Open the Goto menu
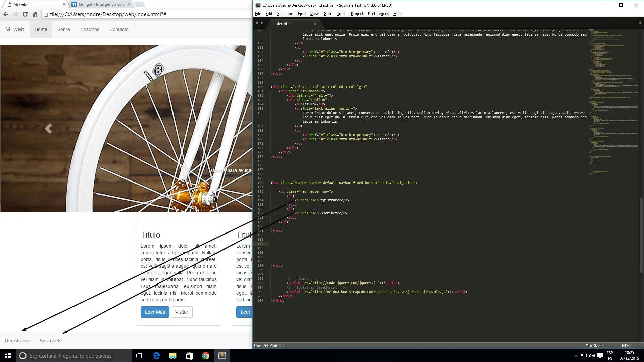Screen dimensions: 644x362 click(328, 14)
